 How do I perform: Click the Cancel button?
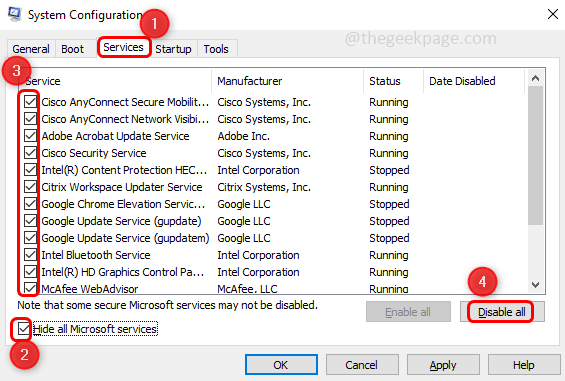point(362,365)
